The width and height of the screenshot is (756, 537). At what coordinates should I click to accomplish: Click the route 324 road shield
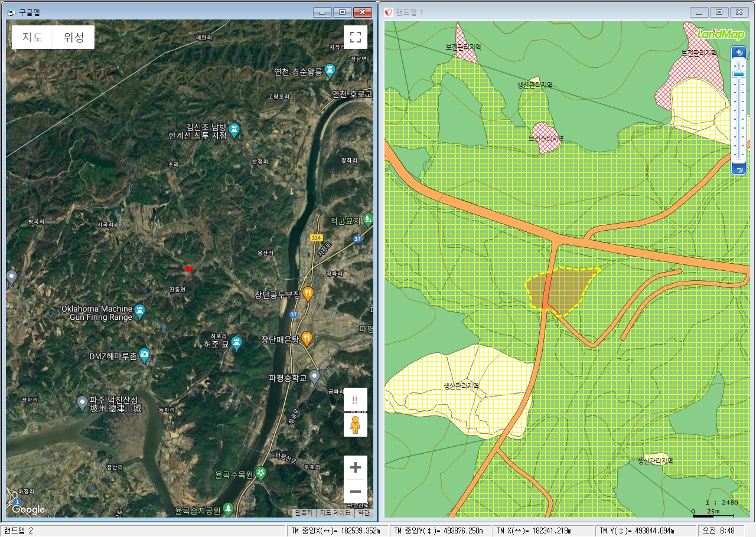[x=317, y=237]
